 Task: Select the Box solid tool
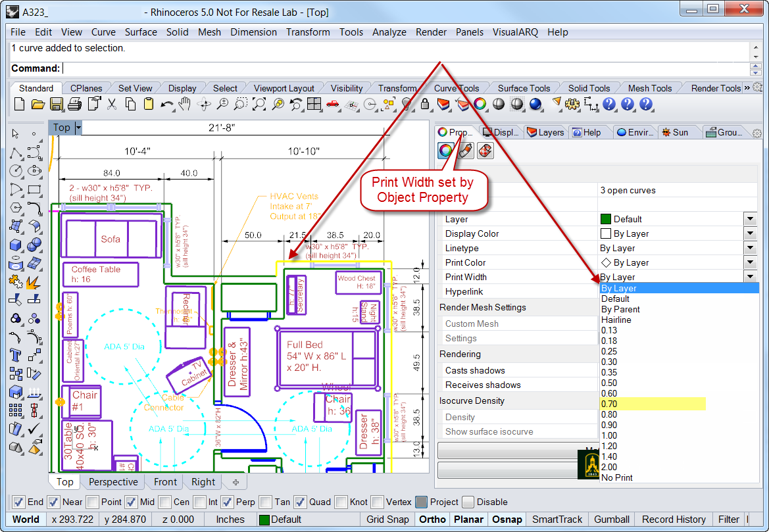pyautogui.click(x=15, y=244)
